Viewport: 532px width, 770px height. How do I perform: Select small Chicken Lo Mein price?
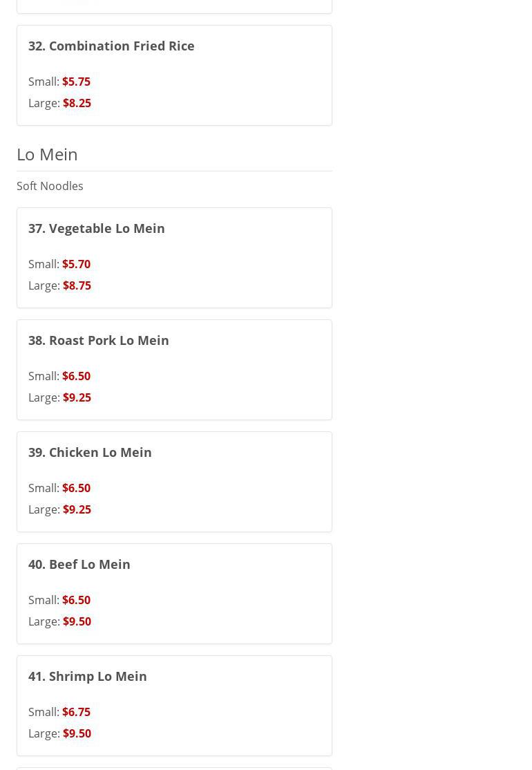(76, 488)
